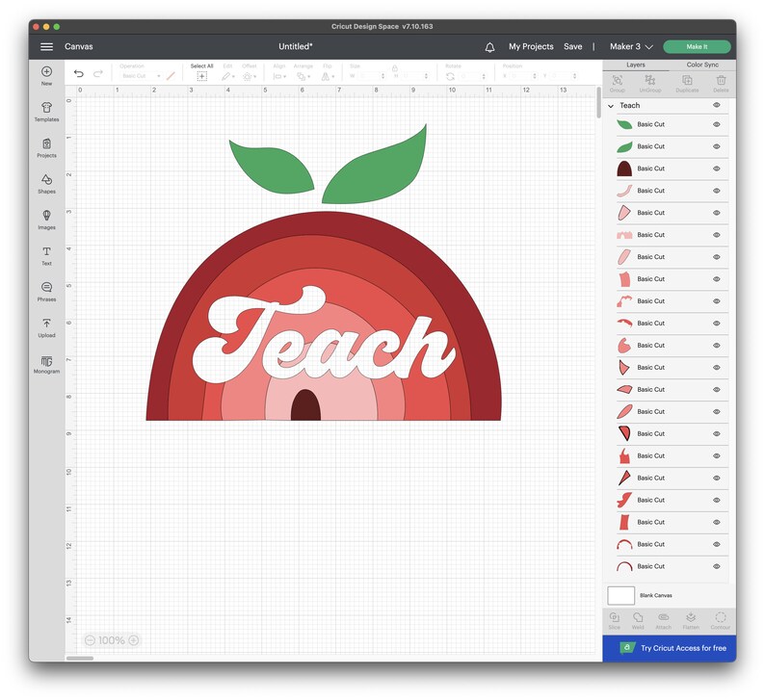Zoom out with the minus icon
Viewport: 765px width, 700px height.
[90, 640]
